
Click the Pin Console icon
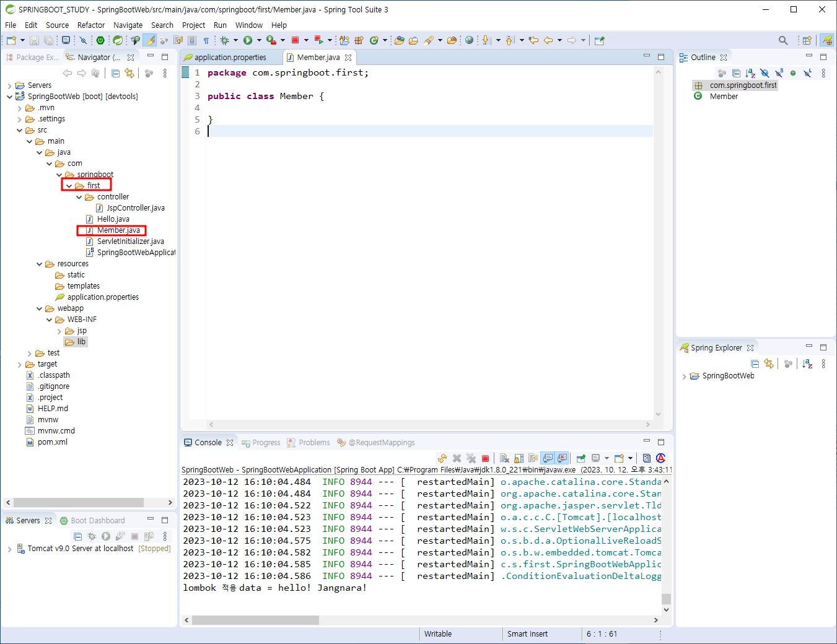point(581,458)
